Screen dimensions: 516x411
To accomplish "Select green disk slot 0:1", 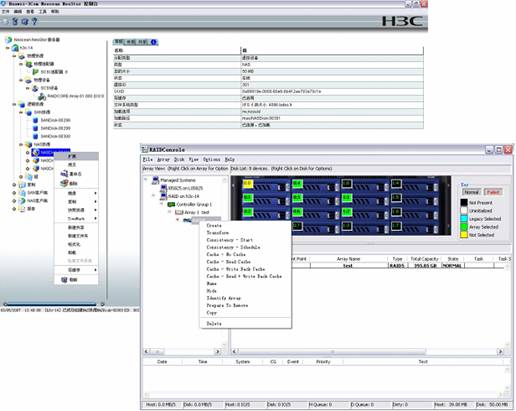I will coord(248,198).
